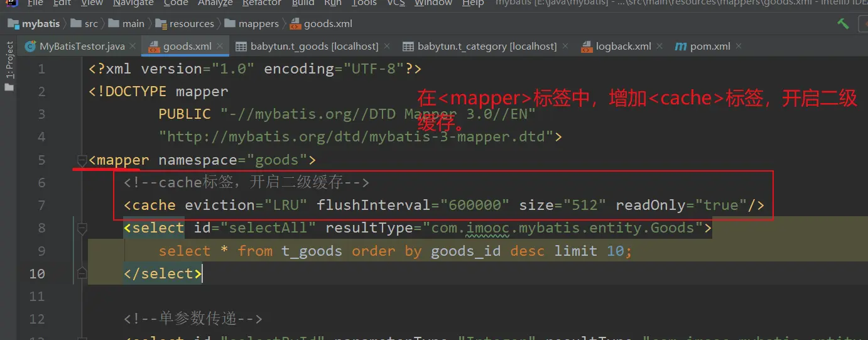Click the green Build Project hammer icon
The image size is (868, 340).
point(843,24)
